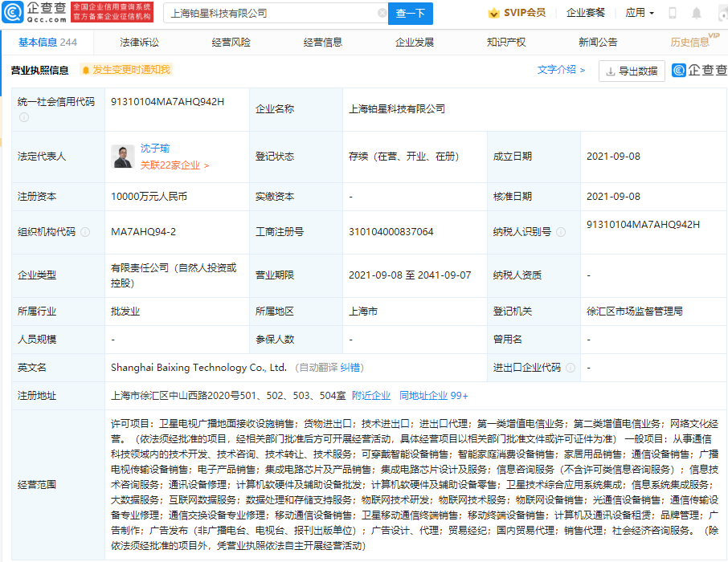Click the 10000万元人民币 registered capital value
Image resolution: width=728 pixels, height=562 pixels.
[149, 197]
